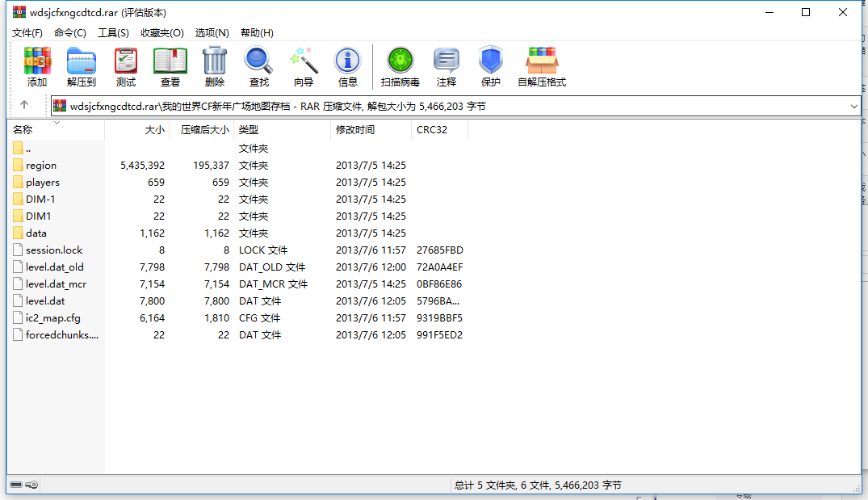Image resolution: width=868 pixels, height=500 pixels.
Task: Select the level.dat_mcr file name
Action: [x=56, y=284]
